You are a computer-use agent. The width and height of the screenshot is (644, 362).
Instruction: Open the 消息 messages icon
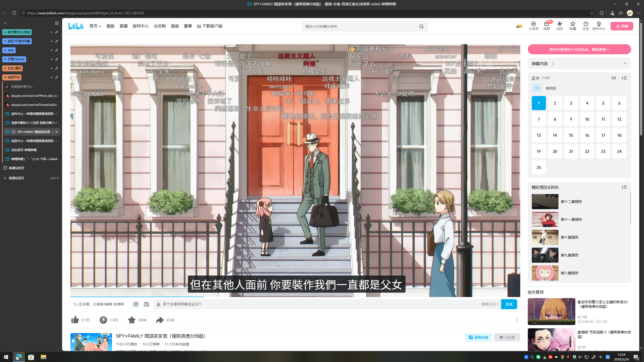pos(546,26)
